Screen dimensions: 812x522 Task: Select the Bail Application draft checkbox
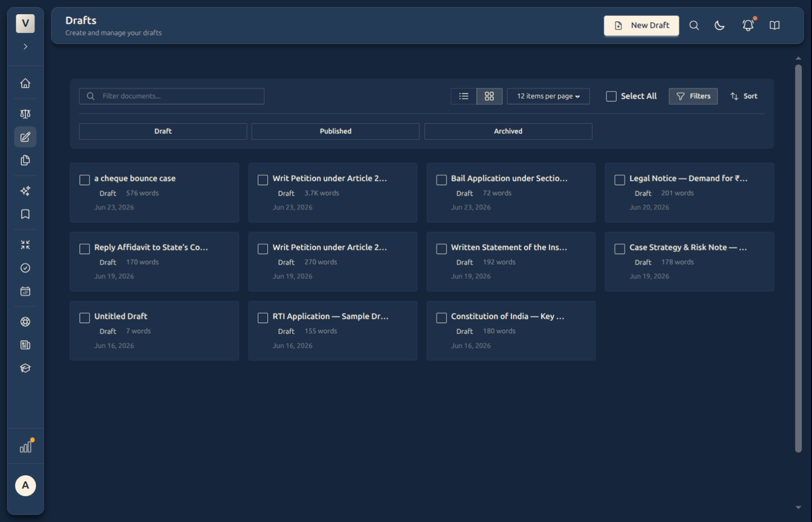pyautogui.click(x=442, y=180)
